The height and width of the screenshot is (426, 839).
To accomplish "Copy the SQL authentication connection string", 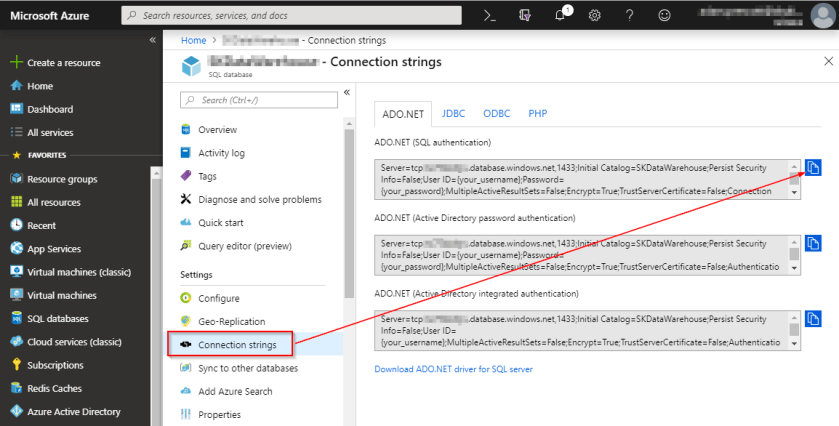I will click(x=813, y=167).
